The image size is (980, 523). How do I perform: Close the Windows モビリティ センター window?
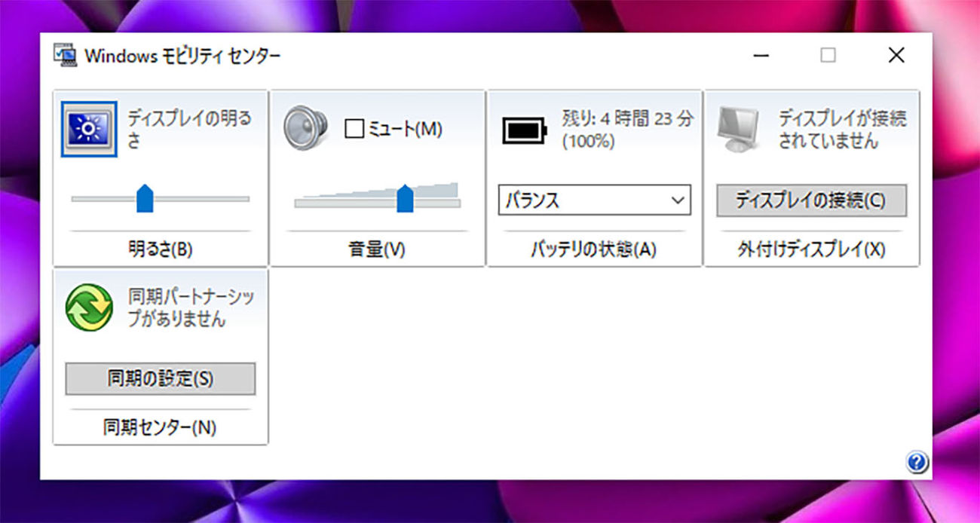[x=896, y=55]
